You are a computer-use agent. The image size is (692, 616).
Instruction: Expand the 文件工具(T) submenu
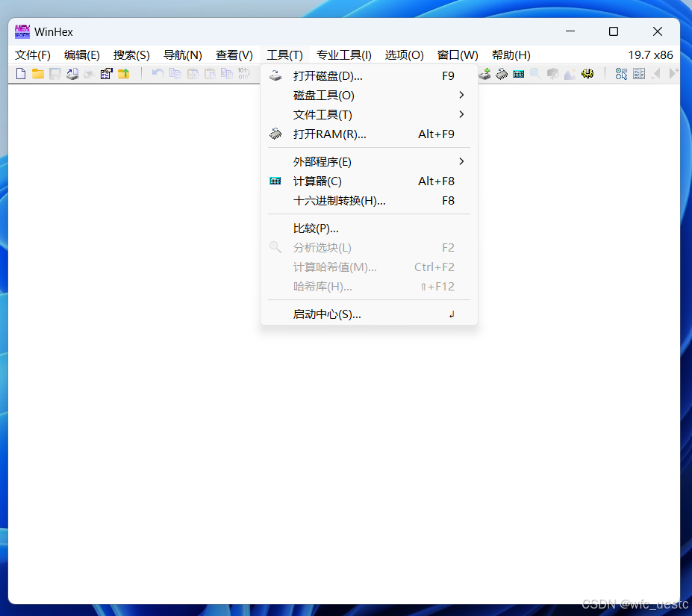pos(369,115)
